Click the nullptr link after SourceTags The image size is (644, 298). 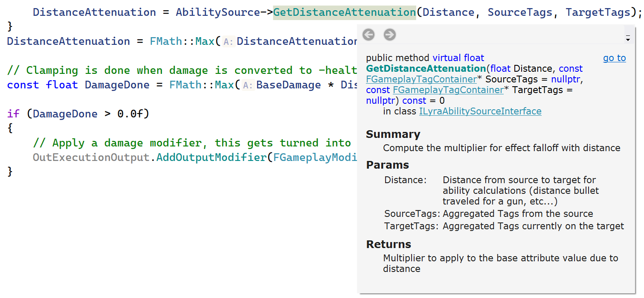point(566,79)
